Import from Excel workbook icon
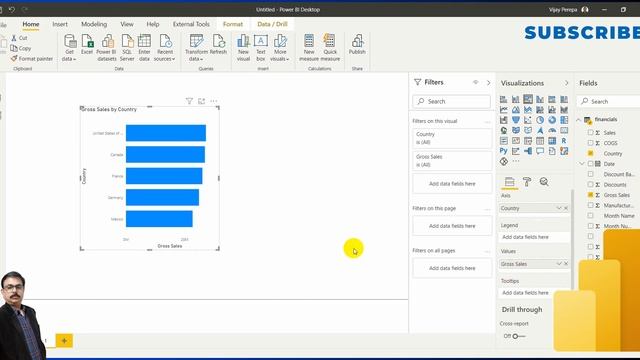 click(x=87, y=44)
